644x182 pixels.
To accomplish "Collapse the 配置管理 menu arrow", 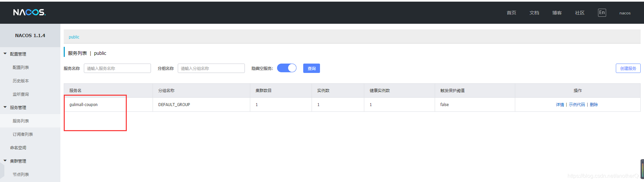I will [x=5, y=54].
